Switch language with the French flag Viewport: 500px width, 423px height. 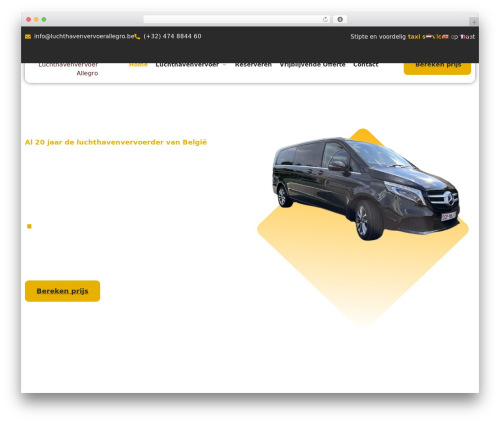463,37
